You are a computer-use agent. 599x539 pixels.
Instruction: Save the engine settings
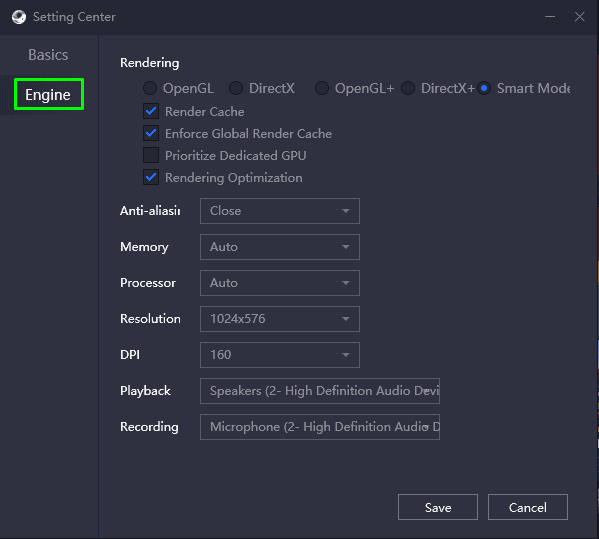click(438, 507)
